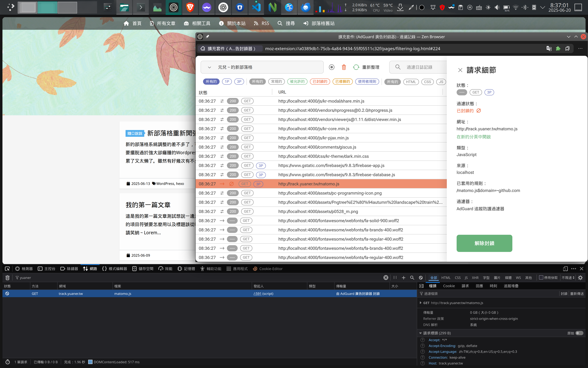
Task: Switch to the Cookie request details tab
Action: click(449, 286)
